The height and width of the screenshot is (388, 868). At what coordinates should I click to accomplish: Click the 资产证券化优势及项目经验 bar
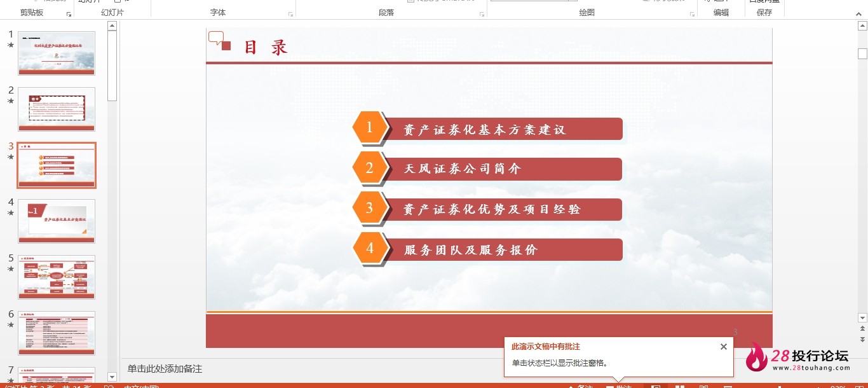505,209
